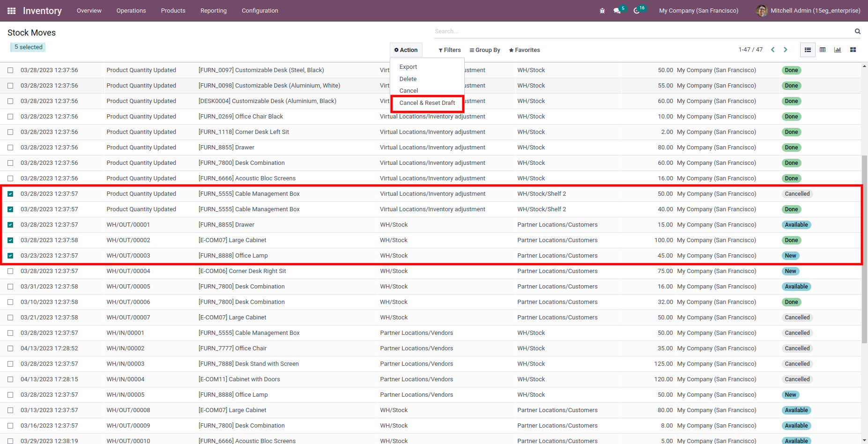
Task: Open the Overview menu
Action: pyautogui.click(x=89, y=11)
